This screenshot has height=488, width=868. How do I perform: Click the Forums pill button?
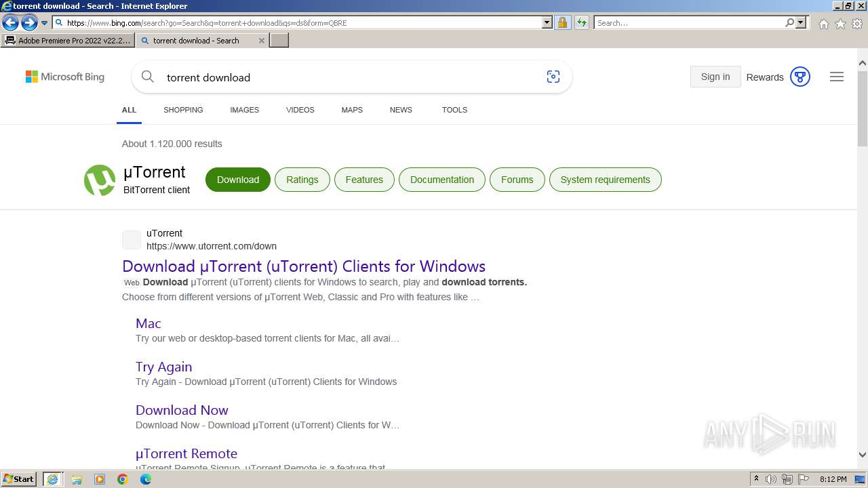click(x=517, y=180)
